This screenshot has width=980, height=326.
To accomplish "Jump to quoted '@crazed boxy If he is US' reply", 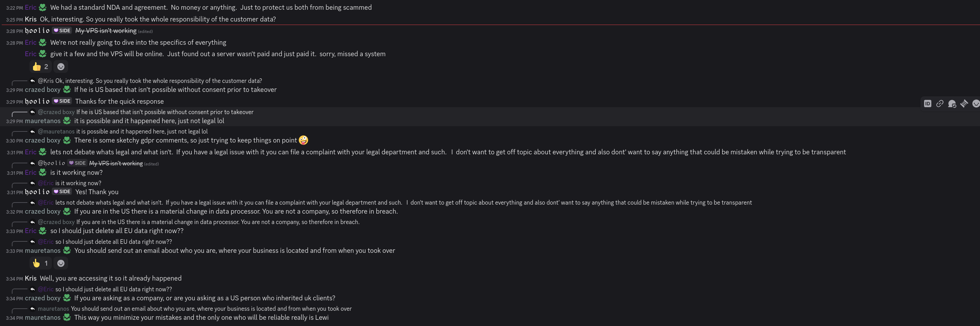I will 146,112.
